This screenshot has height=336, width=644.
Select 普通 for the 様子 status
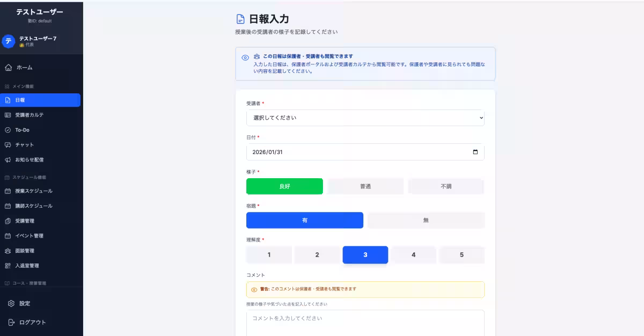365,186
